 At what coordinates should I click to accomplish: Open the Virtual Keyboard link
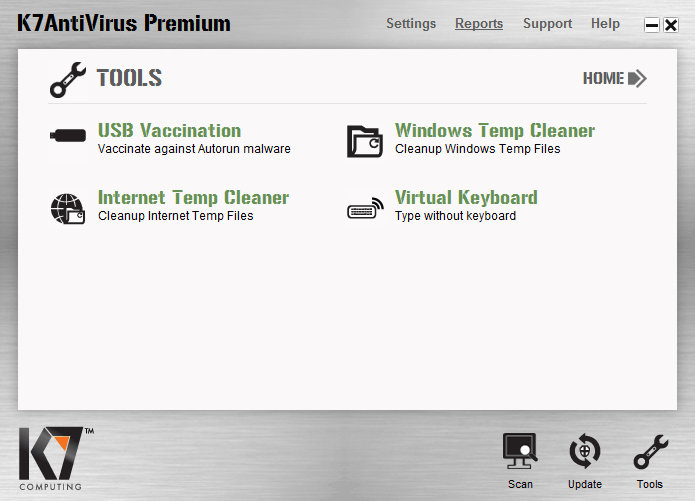click(x=466, y=198)
